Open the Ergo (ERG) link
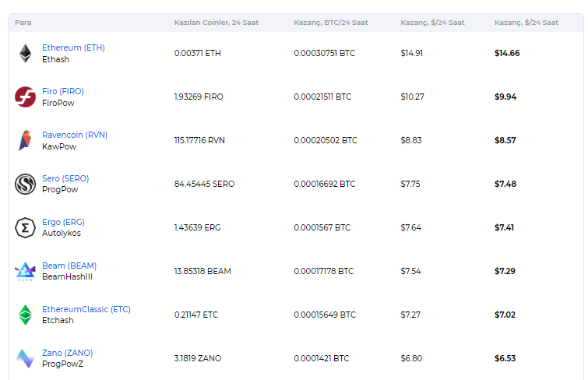The width and height of the screenshot is (588, 380). click(63, 222)
